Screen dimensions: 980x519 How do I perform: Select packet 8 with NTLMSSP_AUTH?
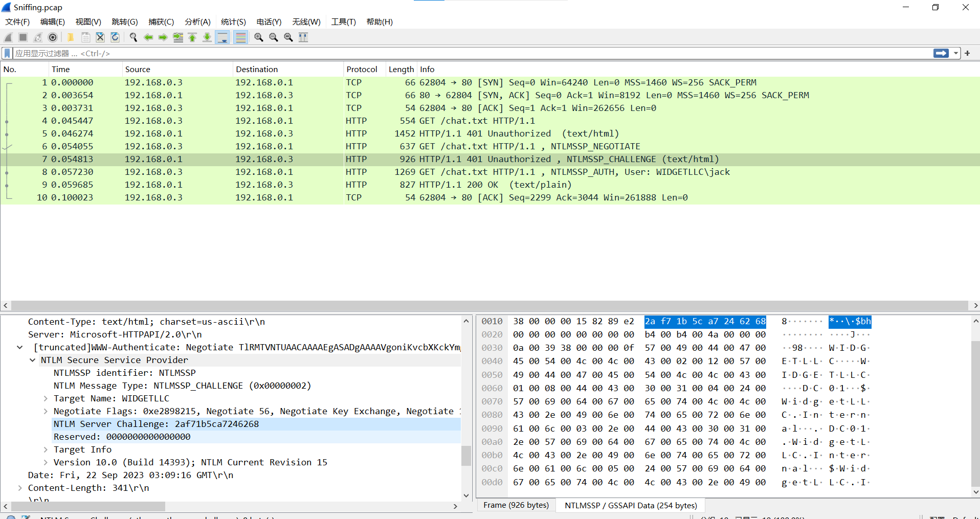tap(490, 172)
